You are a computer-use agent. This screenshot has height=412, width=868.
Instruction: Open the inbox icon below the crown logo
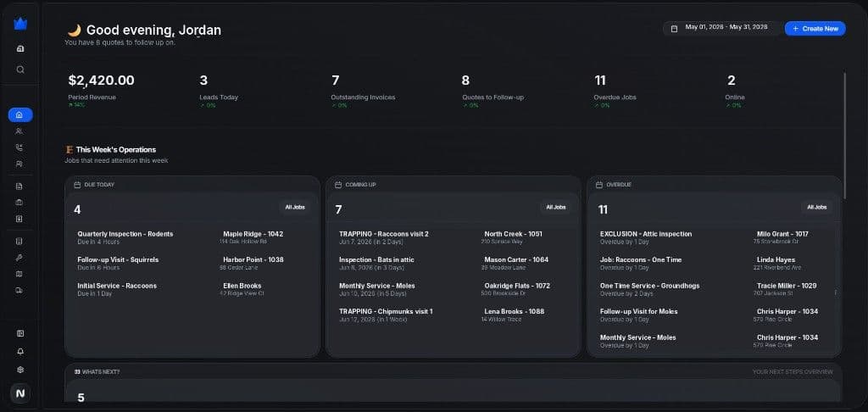click(20, 48)
